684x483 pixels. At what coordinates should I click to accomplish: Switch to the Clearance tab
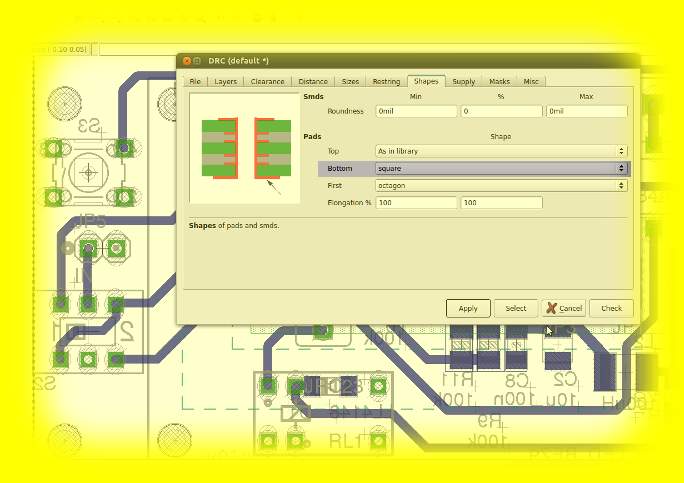coord(267,81)
